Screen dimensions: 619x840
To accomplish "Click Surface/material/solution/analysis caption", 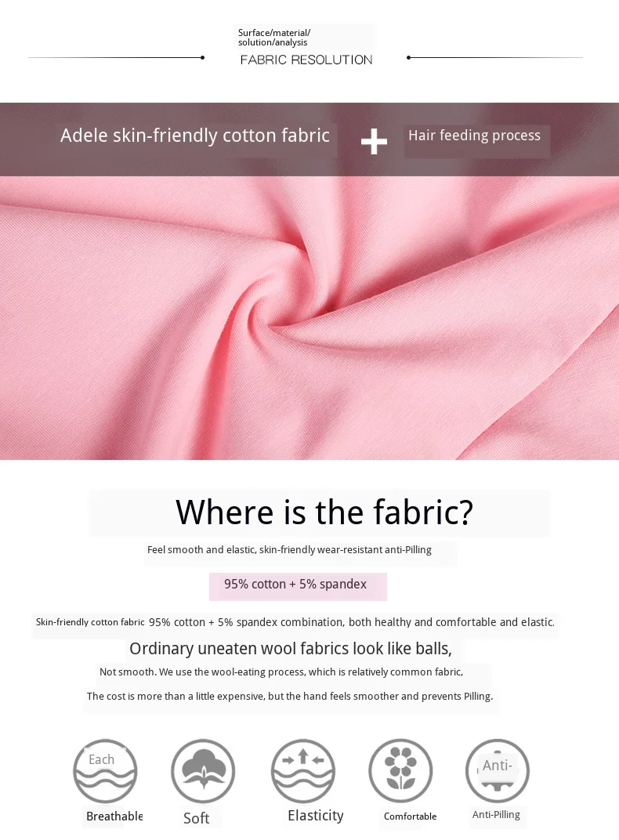I will tap(274, 38).
